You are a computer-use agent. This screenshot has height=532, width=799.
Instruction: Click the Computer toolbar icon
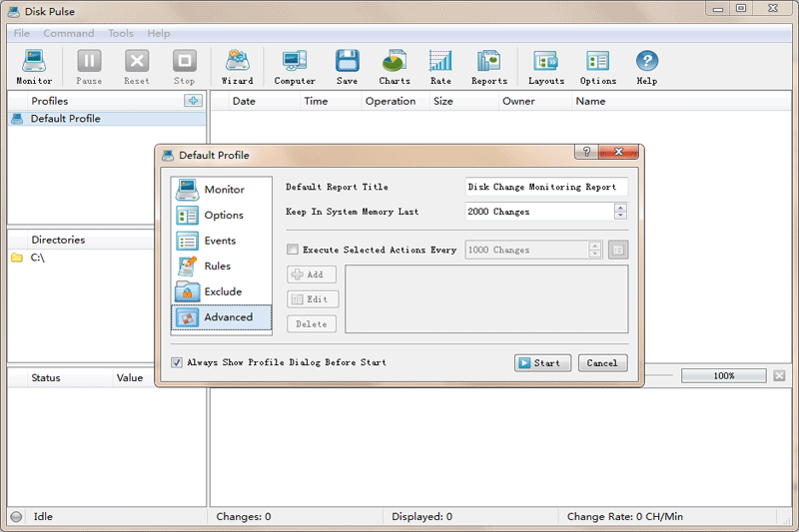pyautogui.click(x=295, y=67)
